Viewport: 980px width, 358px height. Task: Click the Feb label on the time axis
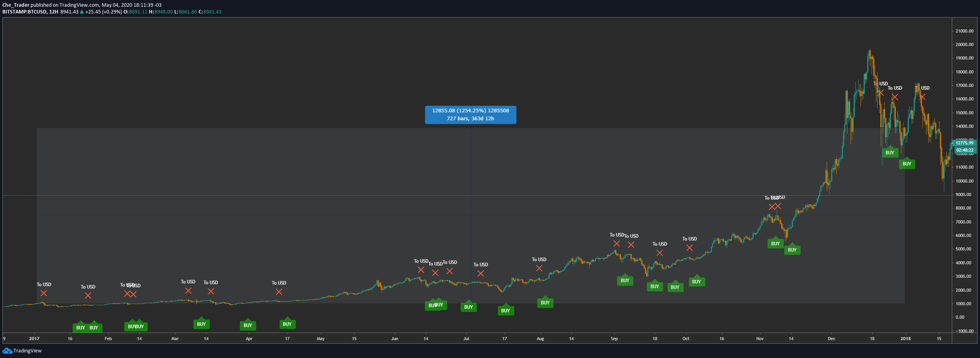coord(108,339)
